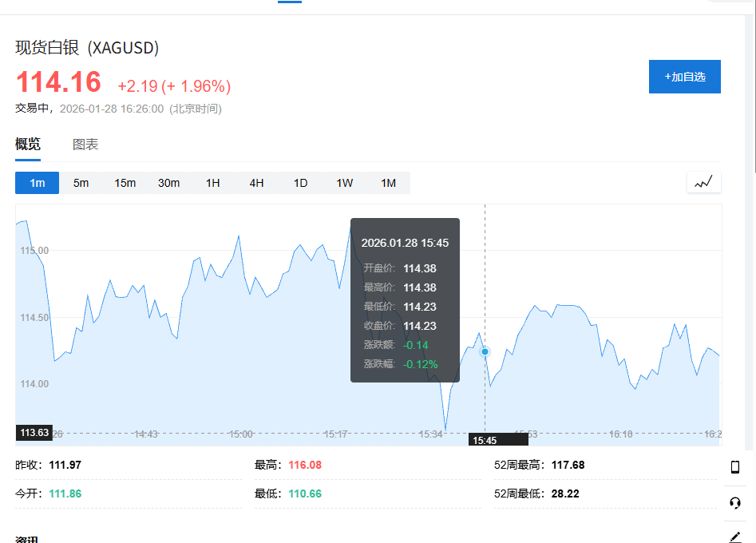Screen dimensions: 756x543
Task: Select the 1m timeframe
Action: pyautogui.click(x=38, y=183)
